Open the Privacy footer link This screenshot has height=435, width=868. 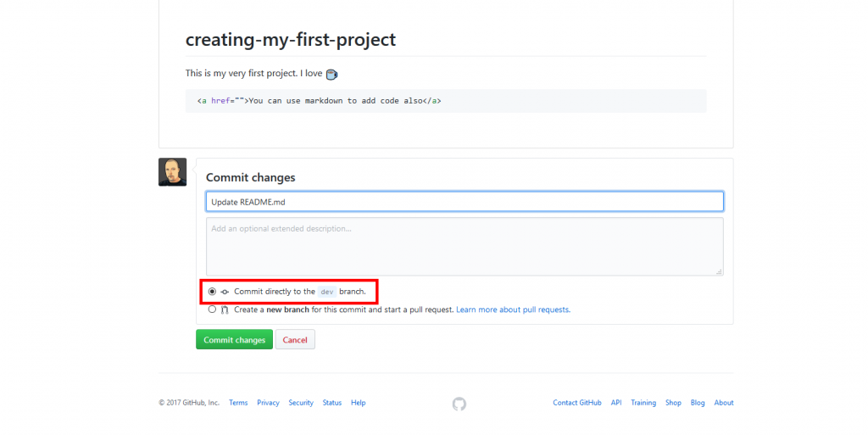pyautogui.click(x=268, y=403)
